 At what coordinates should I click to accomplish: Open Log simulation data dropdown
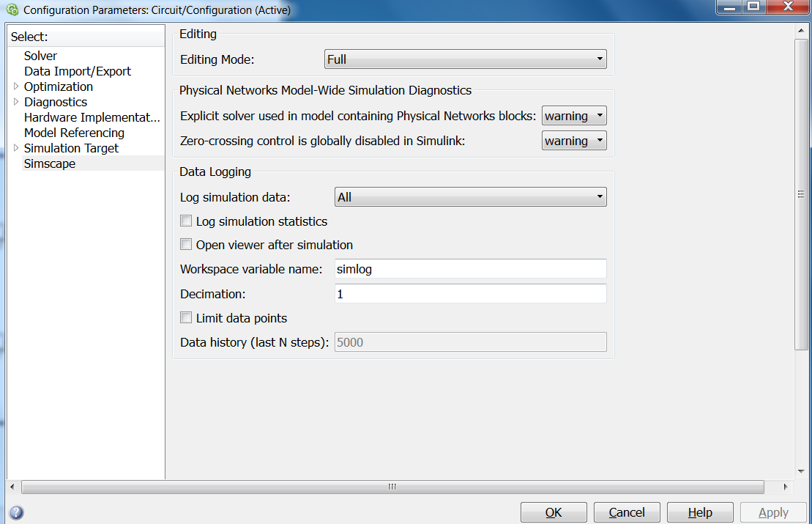pyautogui.click(x=470, y=197)
